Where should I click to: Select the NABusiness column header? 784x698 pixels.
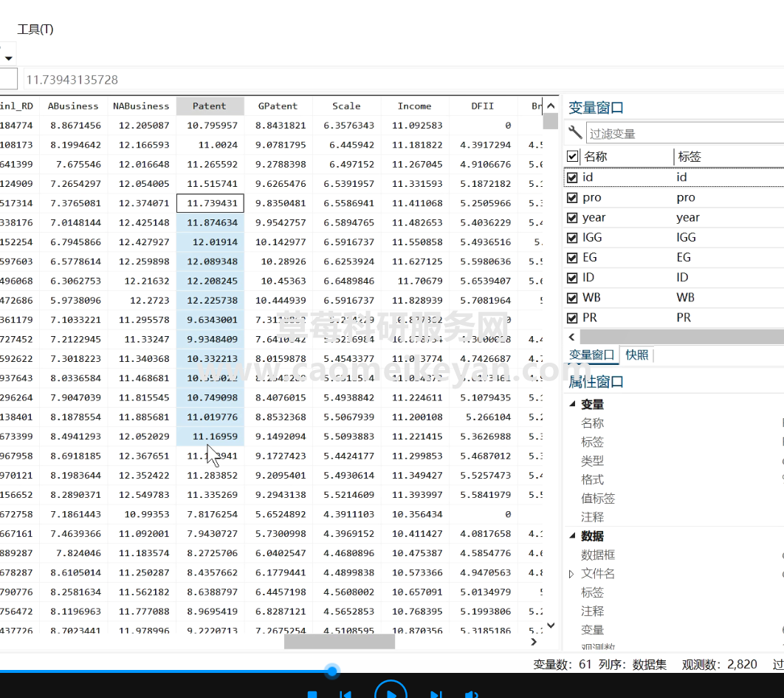click(x=141, y=106)
